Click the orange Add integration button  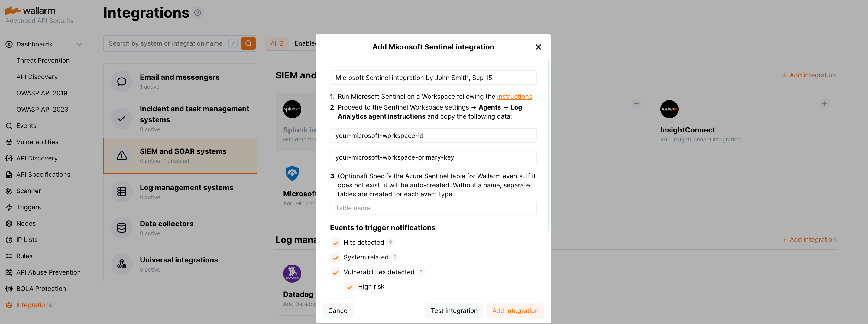(x=515, y=310)
